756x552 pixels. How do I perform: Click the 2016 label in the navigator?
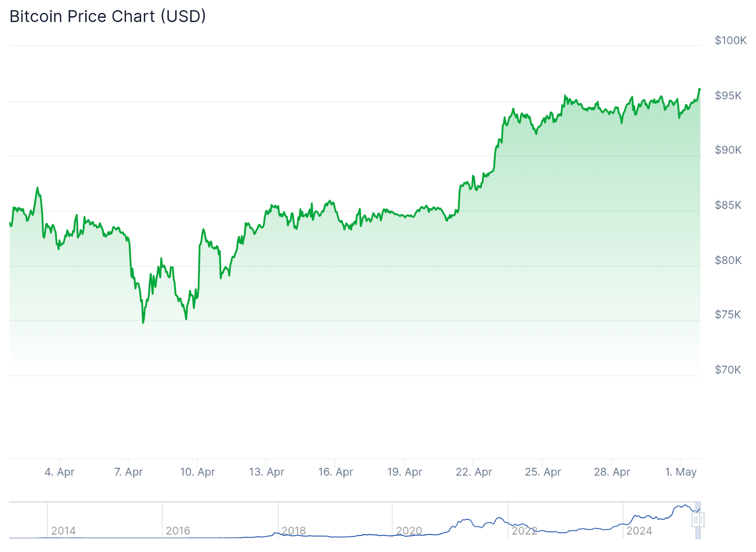point(178,531)
